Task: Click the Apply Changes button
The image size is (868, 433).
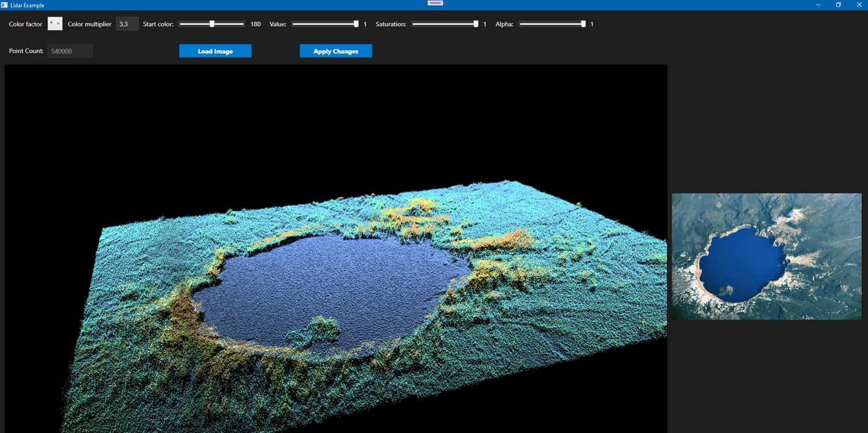Action: click(x=336, y=51)
